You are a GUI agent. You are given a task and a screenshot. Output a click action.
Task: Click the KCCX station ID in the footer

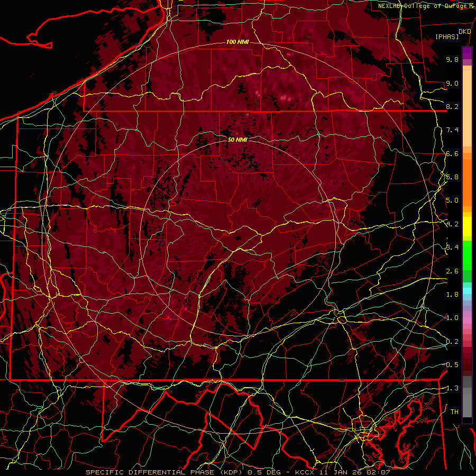tap(305, 472)
